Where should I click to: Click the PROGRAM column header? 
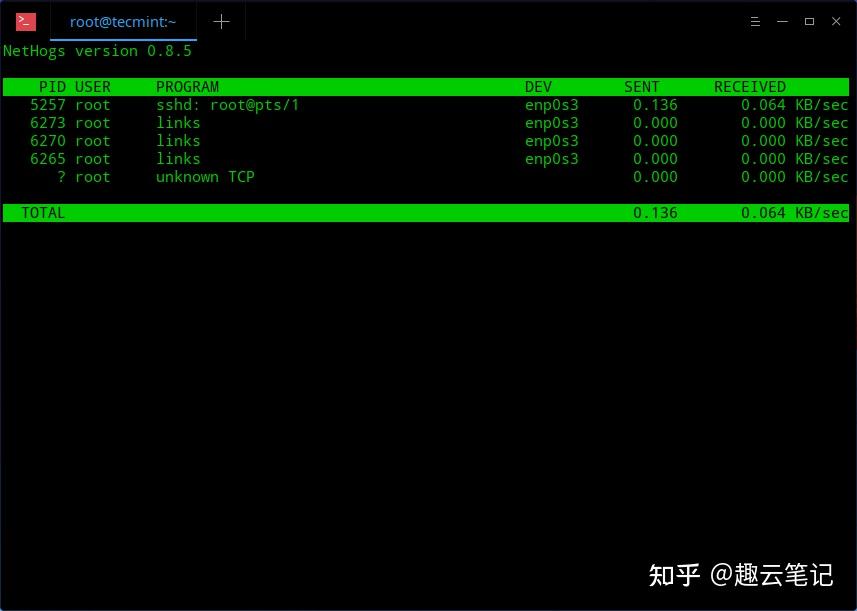point(187,86)
